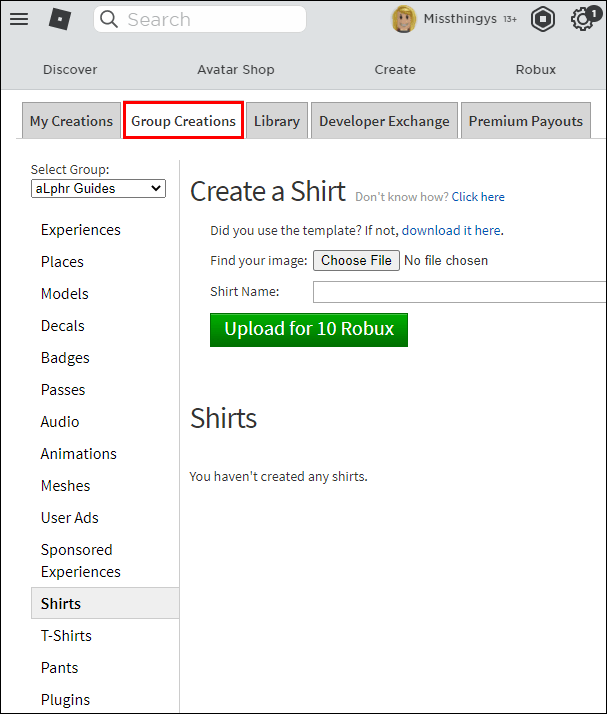
Task: Go to the Robux page
Action: tap(536, 70)
